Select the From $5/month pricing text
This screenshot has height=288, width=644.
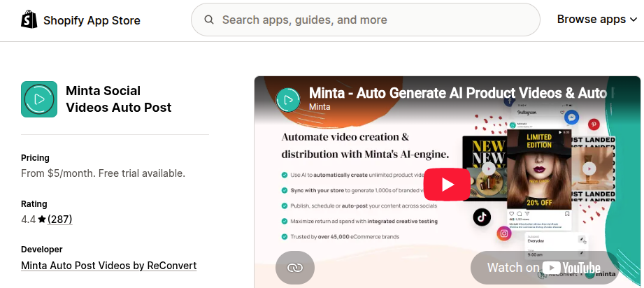click(x=103, y=173)
